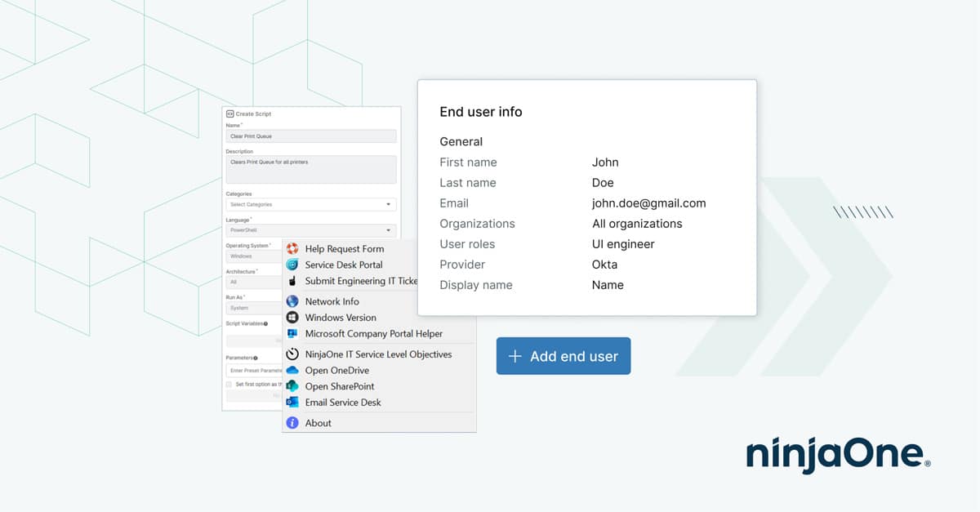Select the NinjaOne IT Service Level Objectives icon
980x512 pixels.
(292, 354)
